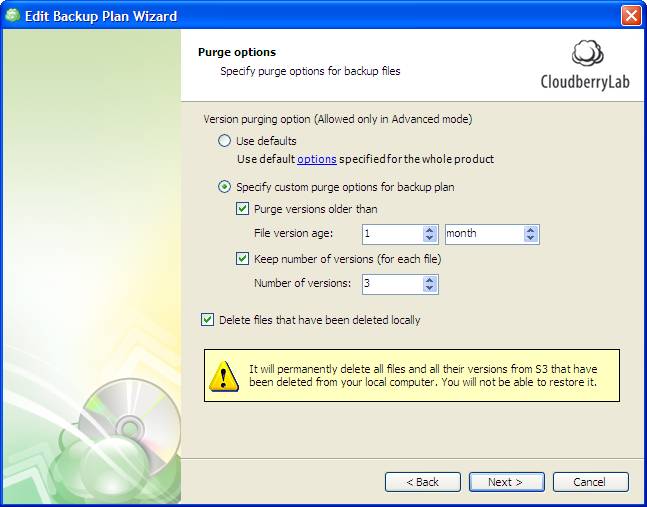The width and height of the screenshot is (647, 507).
Task: Toggle Purge versions older than checkbox
Action: [x=242, y=209]
